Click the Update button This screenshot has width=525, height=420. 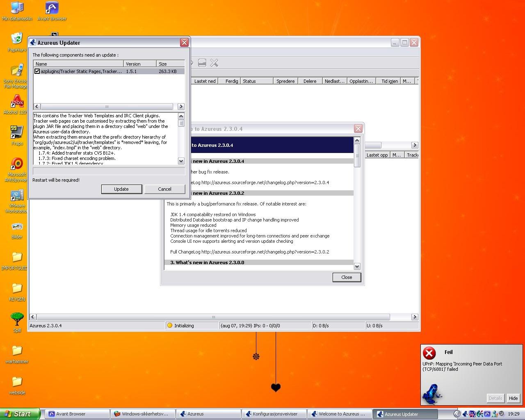coord(121,189)
